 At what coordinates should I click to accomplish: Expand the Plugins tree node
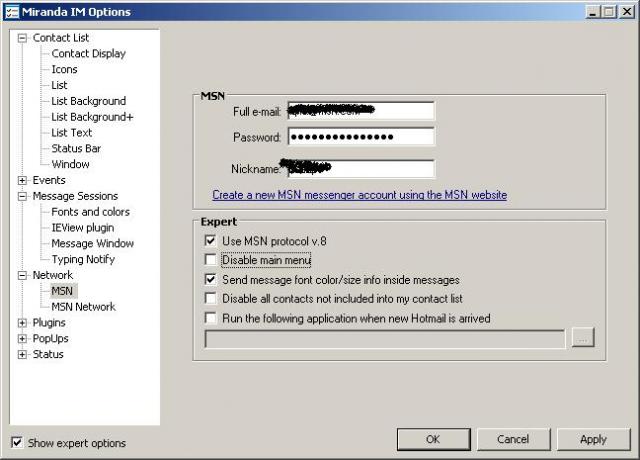(x=22, y=323)
